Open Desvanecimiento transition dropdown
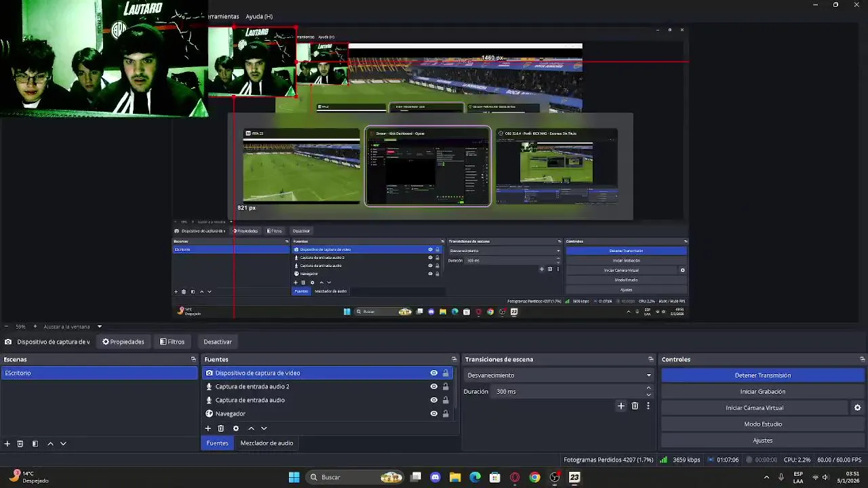The image size is (868, 488). [559, 375]
